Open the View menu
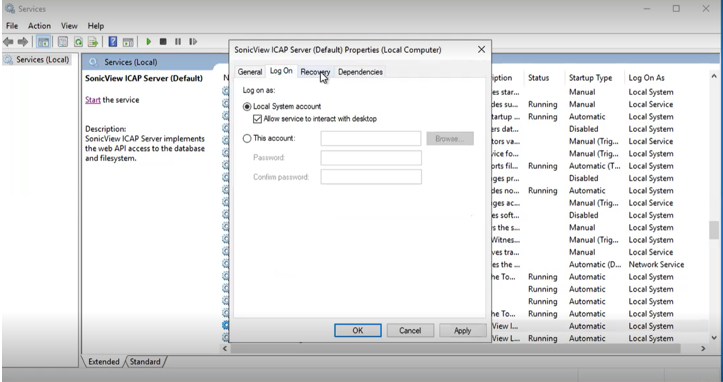This screenshot has width=723, height=382. [69, 26]
